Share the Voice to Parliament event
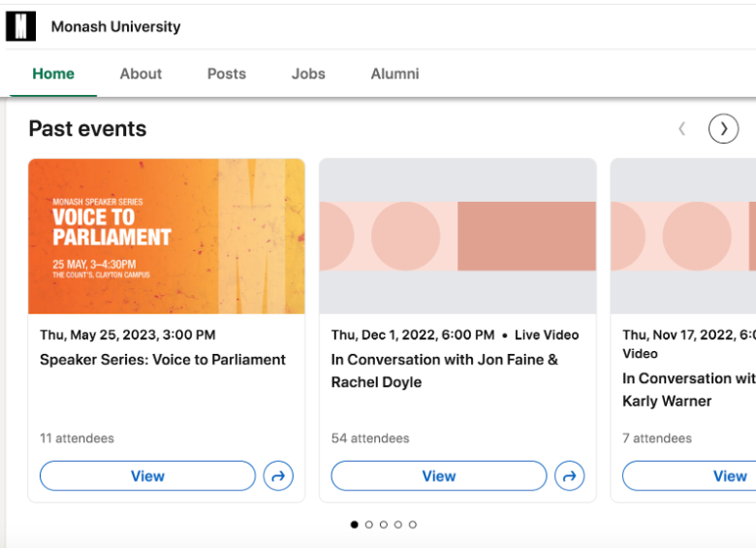Screen dimensions: 756x548 click(x=278, y=476)
